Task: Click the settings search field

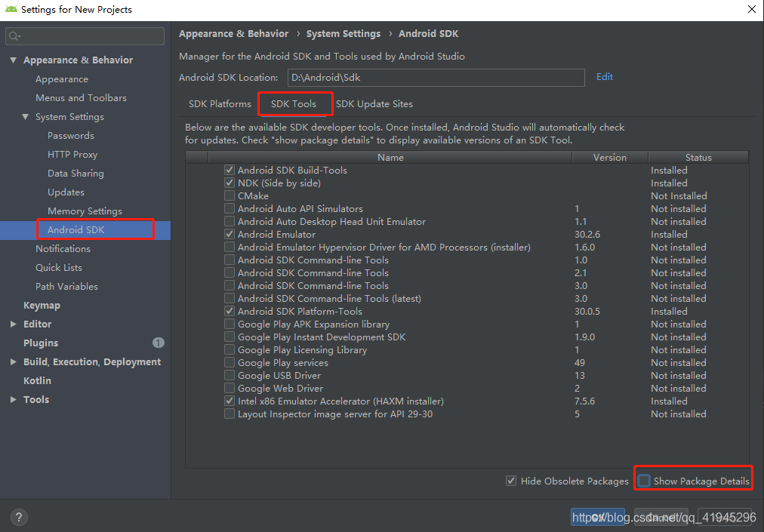Action: pos(85,36)
